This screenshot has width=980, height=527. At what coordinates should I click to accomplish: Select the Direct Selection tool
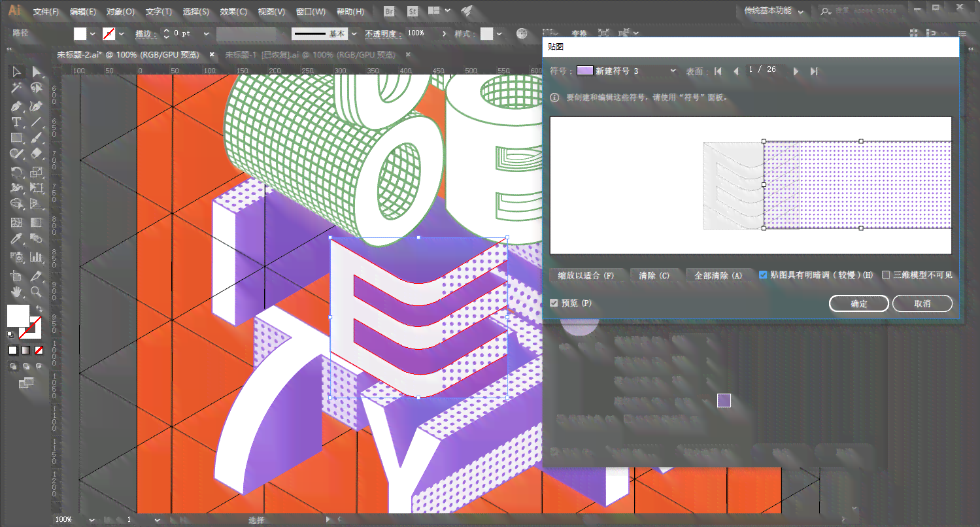tap(36, 72)
